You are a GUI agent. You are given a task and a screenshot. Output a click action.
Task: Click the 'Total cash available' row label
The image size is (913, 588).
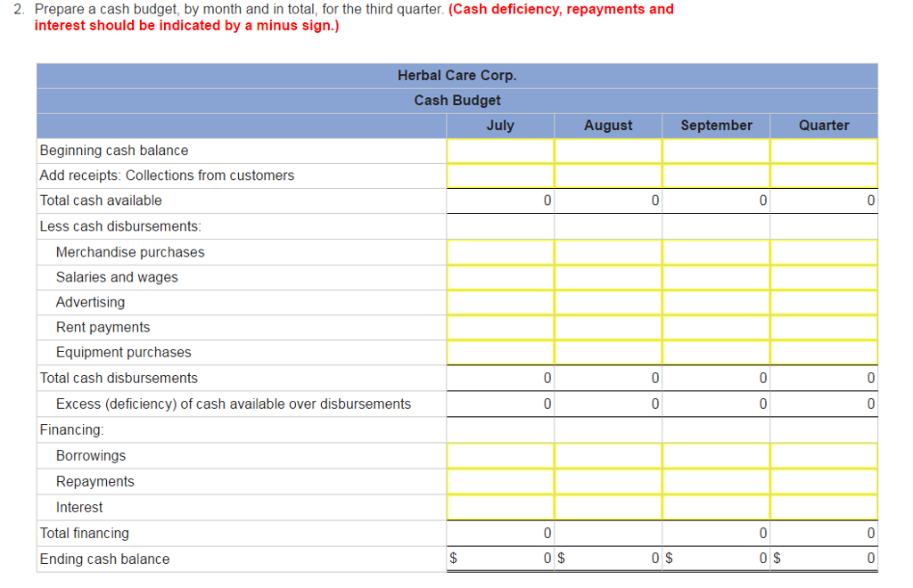(101, 200)
